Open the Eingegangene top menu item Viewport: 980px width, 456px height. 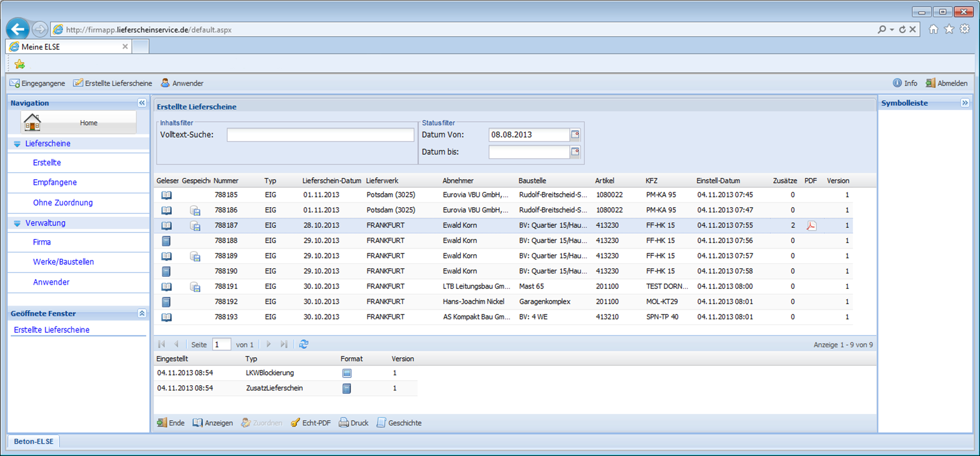[x=37, y=83]
